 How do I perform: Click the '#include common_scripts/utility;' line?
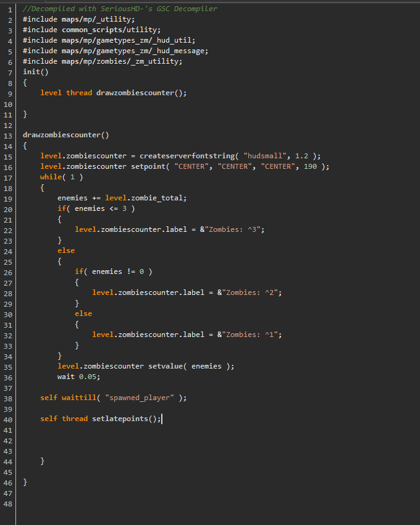[91, 30]
